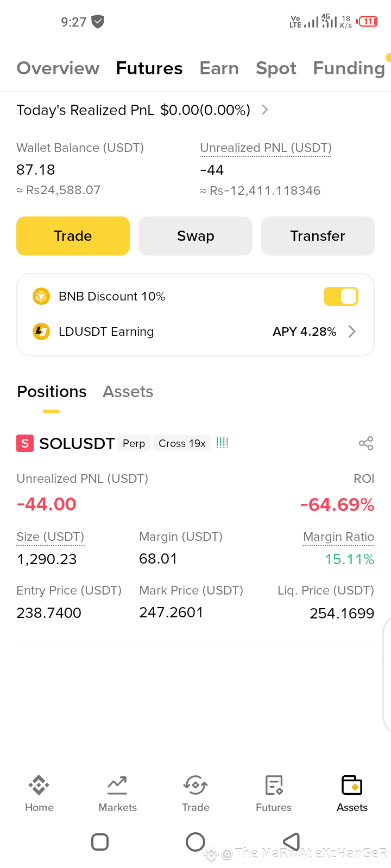391x868 pixels.
Task: Tap the LDUSDT Earning lightning icon
Action: (x=41, y=331)
